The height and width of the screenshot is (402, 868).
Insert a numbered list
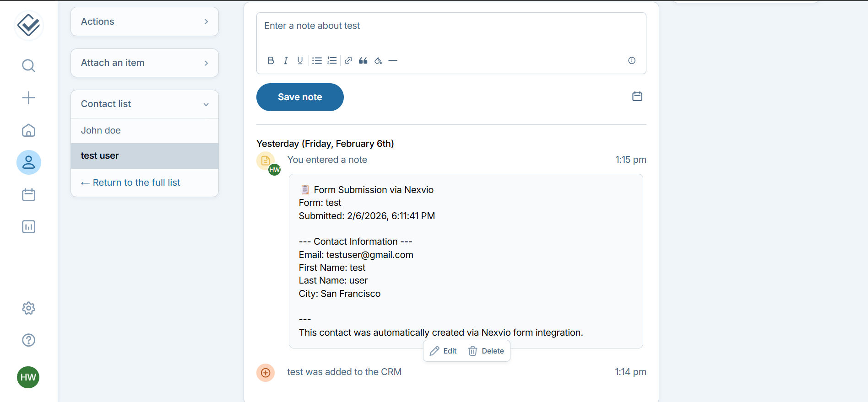tap(332, 60)
